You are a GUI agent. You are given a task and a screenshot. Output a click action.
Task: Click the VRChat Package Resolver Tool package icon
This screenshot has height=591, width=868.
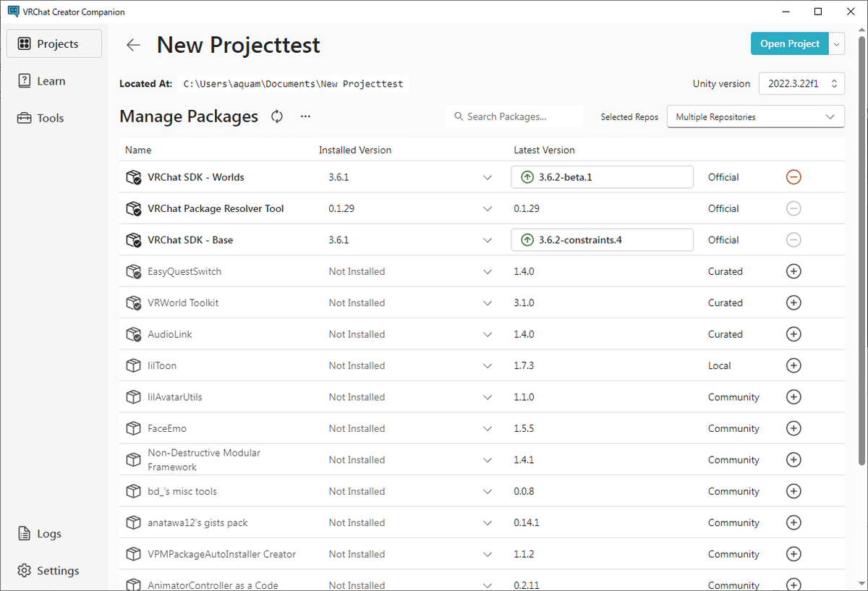pos(133,208)
